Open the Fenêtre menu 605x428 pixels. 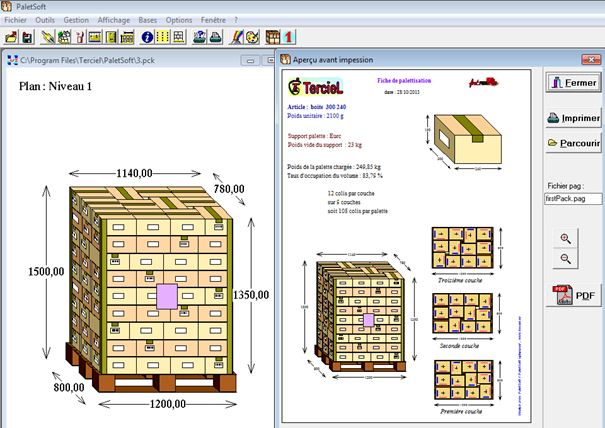(x=213, y=20)
